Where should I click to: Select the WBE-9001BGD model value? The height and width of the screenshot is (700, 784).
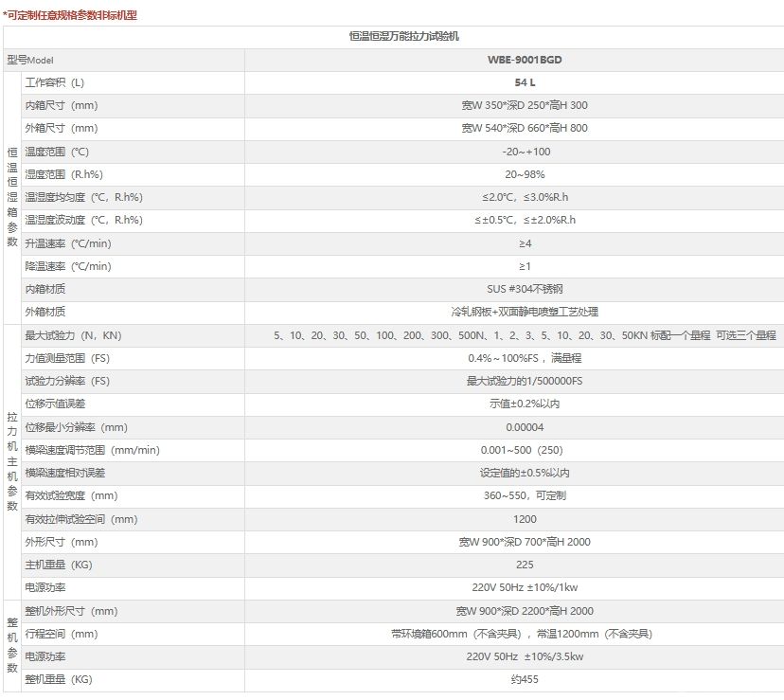(517, 60)
